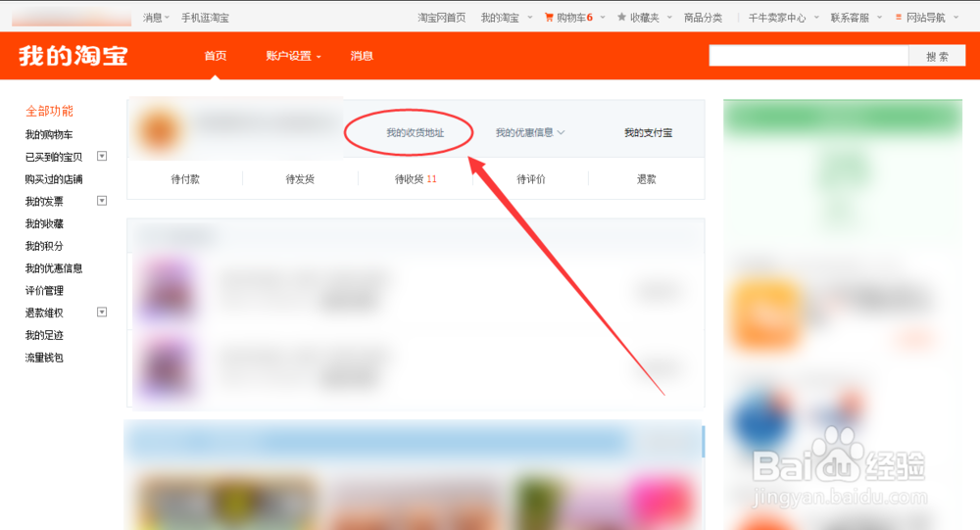Click the 手机逛淘宝 link
Viewport: 980px width, 530px height.
coord(205,18)
